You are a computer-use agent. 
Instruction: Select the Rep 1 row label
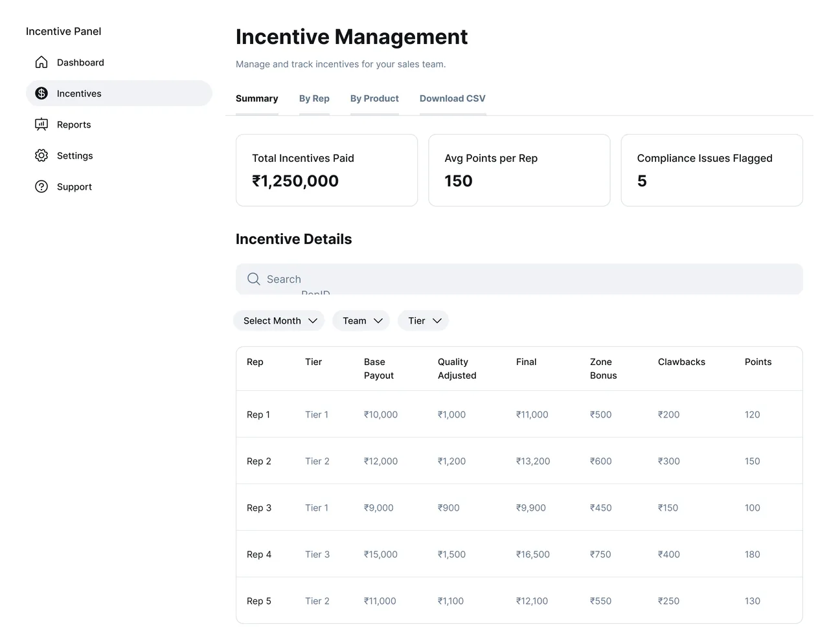click(x=258, y=414)
